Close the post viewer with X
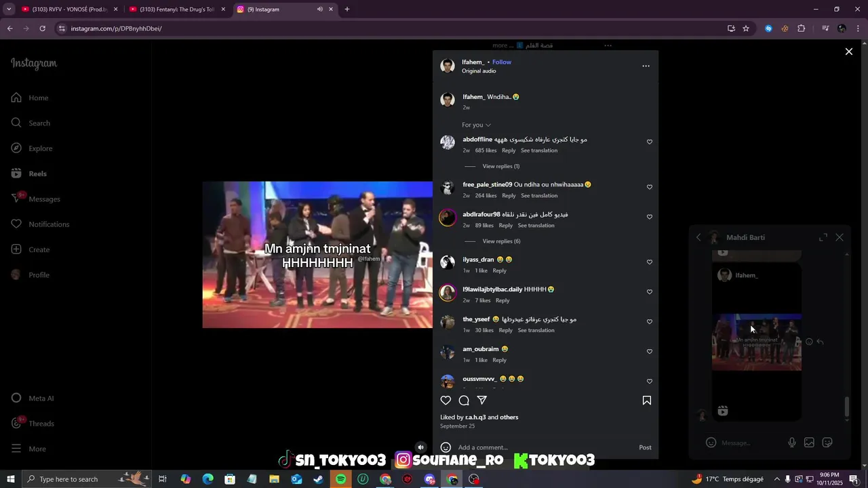 [x=848, y=52]
